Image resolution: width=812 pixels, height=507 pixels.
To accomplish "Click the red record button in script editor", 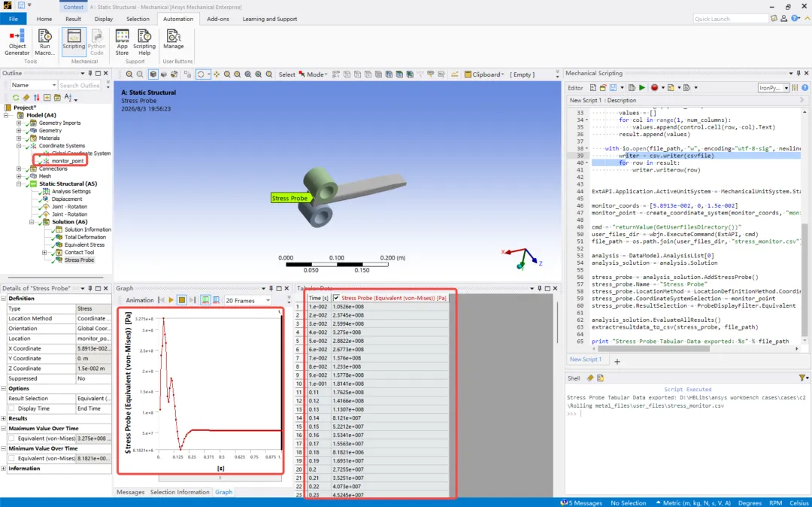I will (x=655, y=88).
